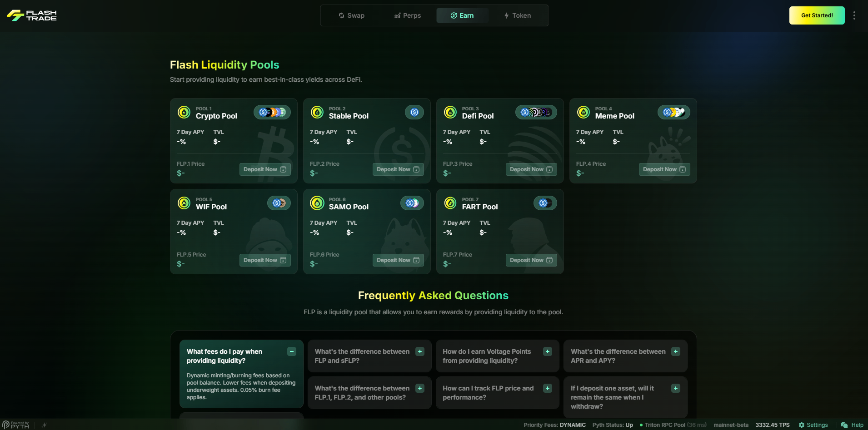Open Settings from the bottom status bar
This screenshot has height=430, width=868.
[x=813, y=425]
